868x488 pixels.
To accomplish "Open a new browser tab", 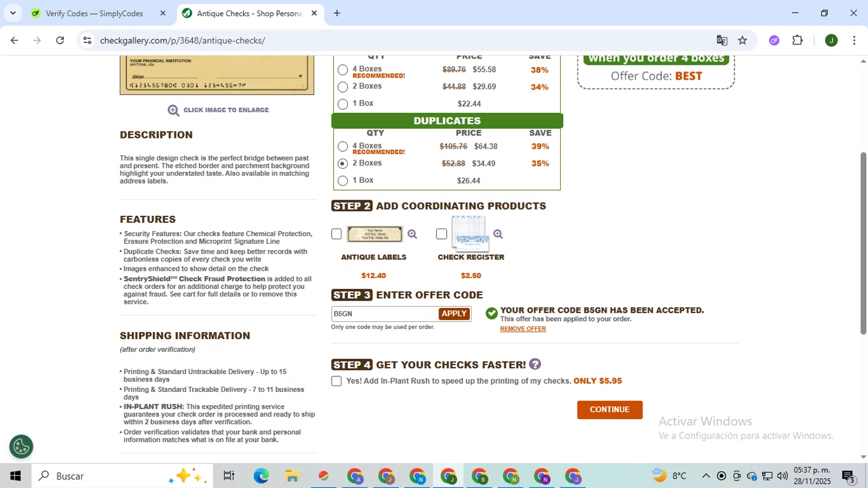I will pos(337,13).
